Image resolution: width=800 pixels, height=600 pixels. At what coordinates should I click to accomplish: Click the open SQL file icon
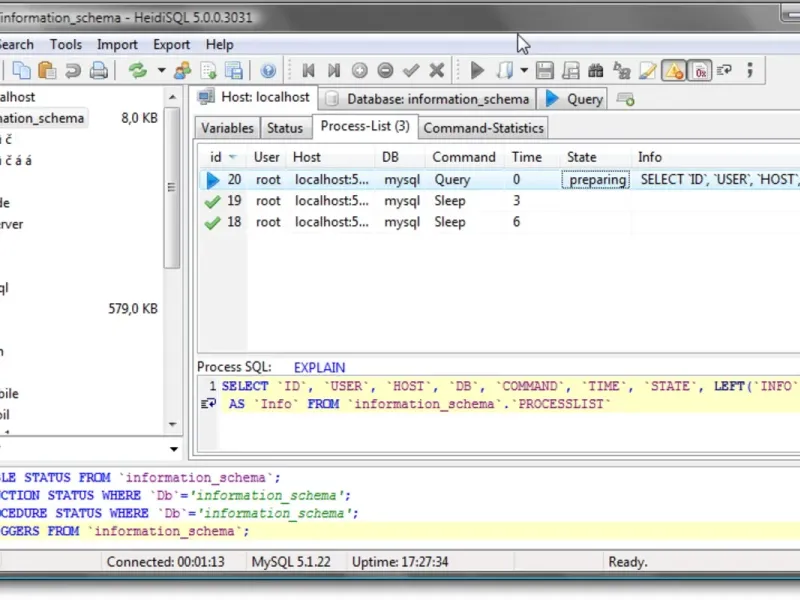click(505, 70)
